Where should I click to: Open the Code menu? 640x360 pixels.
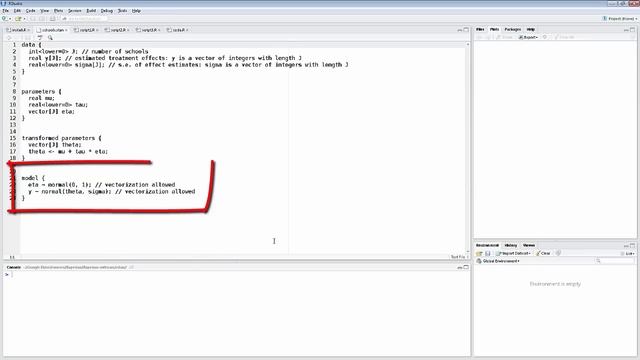click(x=30, y=11)
